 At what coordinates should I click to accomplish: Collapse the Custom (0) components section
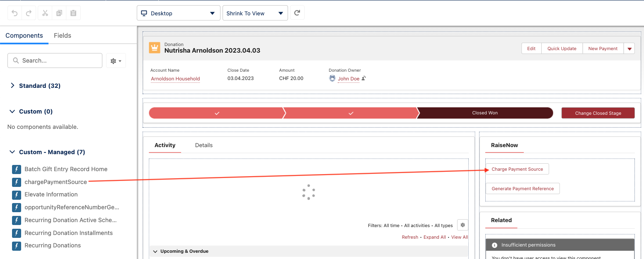12,111
